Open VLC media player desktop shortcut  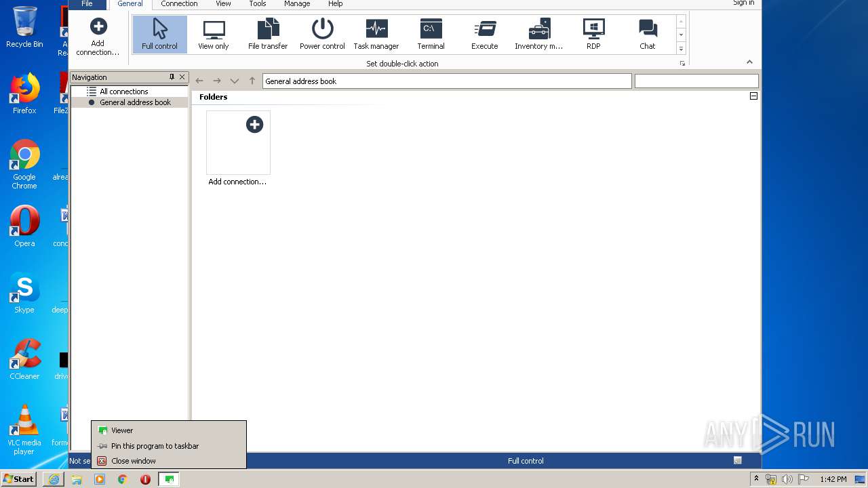pyautogui.click(x=24, y=430)
